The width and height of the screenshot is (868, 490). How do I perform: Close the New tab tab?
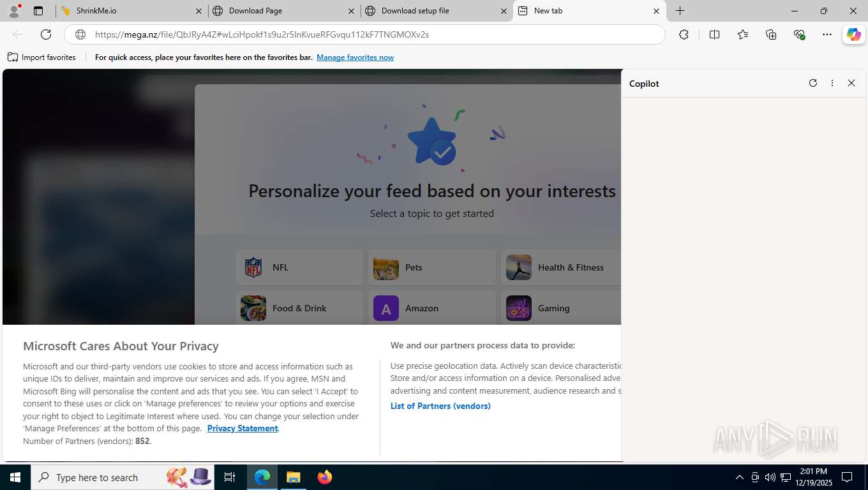(656, 11)
